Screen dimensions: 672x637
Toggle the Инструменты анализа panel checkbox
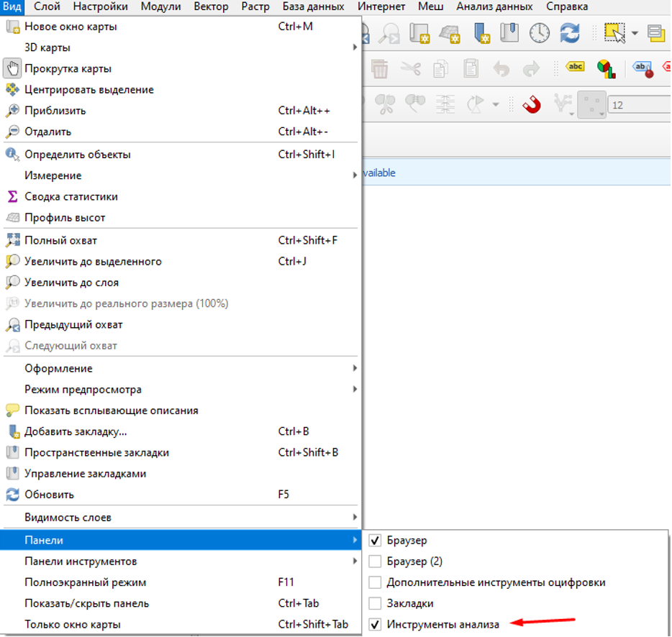pos(375,625)
